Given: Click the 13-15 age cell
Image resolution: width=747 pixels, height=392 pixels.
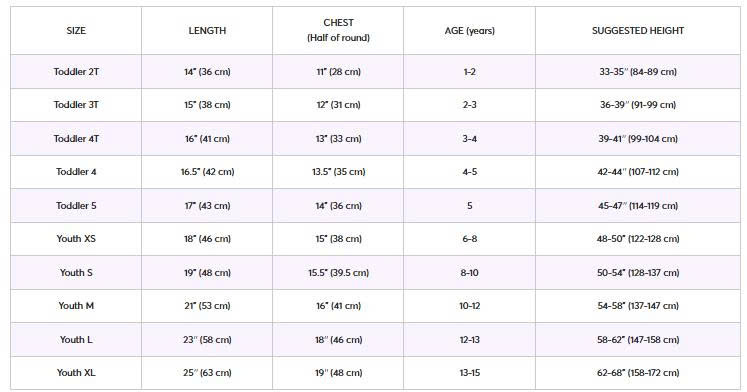Looking at the screenshot, I should pos(470,373).
